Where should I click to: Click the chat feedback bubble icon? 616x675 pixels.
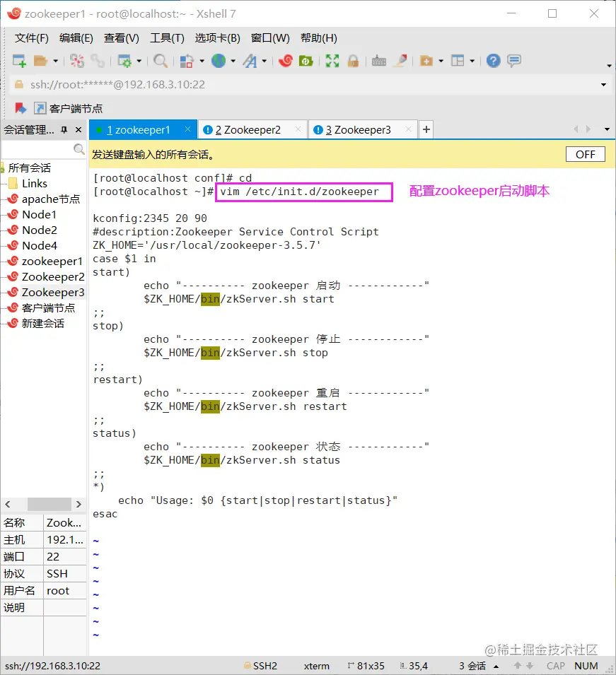(x=514, y=61)
